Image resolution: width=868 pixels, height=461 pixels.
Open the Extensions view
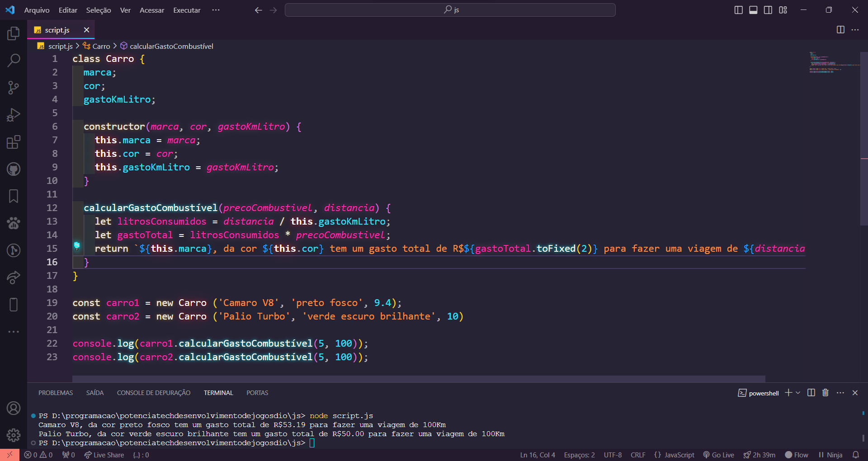coord(14,141)
